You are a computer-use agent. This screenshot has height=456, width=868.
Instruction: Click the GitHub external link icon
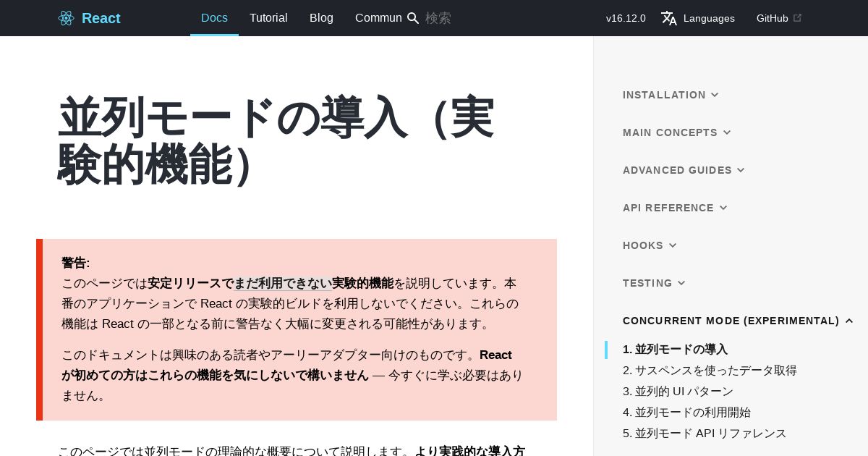coord(798,18)
